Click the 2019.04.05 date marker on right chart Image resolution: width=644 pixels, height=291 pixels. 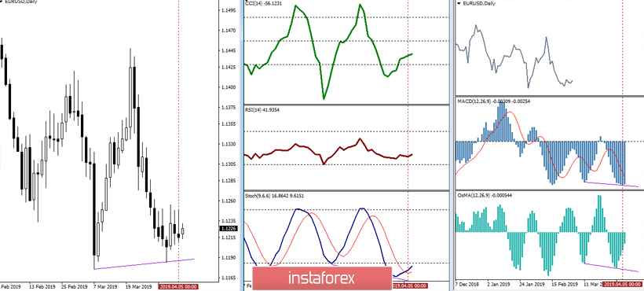tap(622, 284)
